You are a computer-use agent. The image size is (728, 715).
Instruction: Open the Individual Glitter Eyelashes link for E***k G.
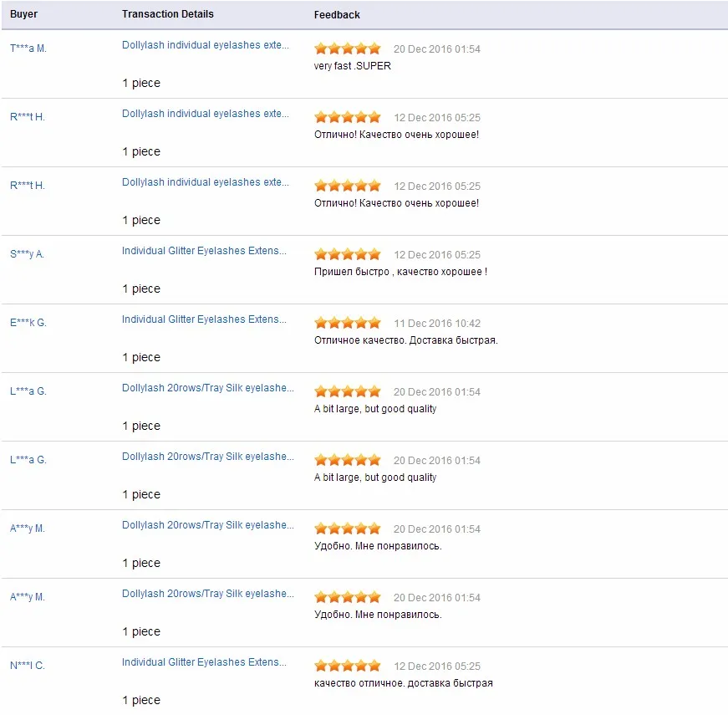(x=204, y=319)
